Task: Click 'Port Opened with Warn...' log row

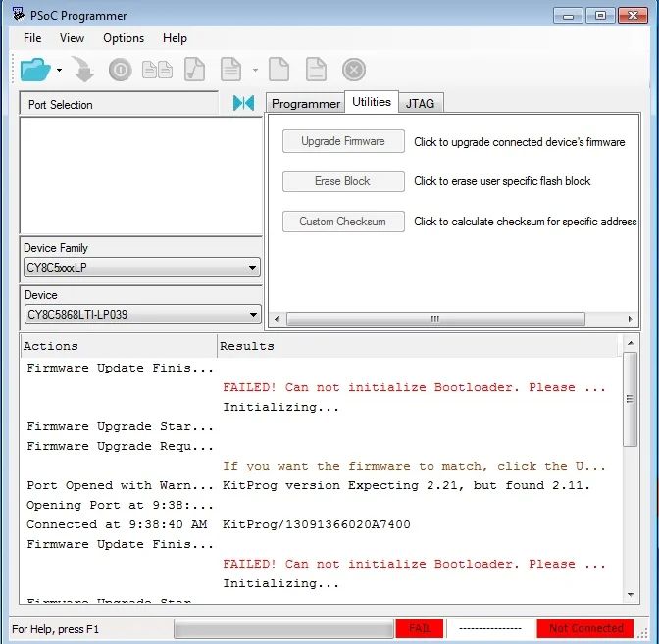Action: pyautogui.click(x=120, y=485)
